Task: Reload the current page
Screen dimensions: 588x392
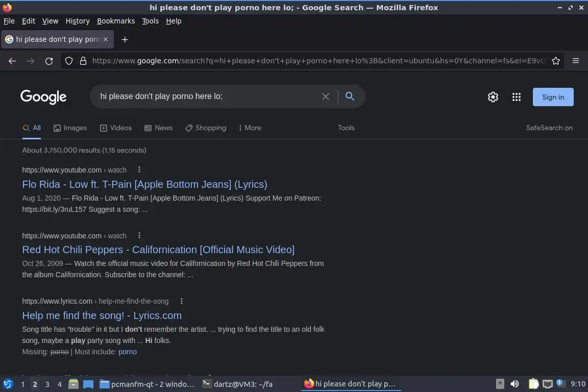Action: (49, 61)
